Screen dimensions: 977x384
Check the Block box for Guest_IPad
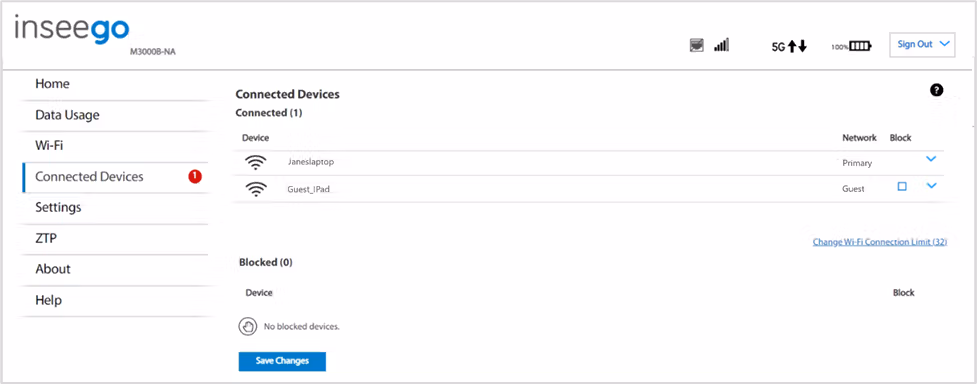(x=902, y=186)
